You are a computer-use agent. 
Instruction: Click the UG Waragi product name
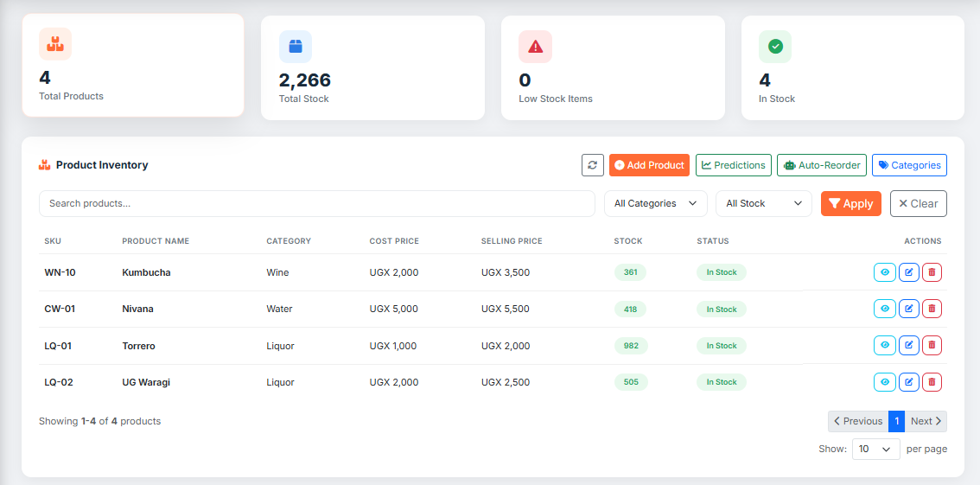point(146,382)
